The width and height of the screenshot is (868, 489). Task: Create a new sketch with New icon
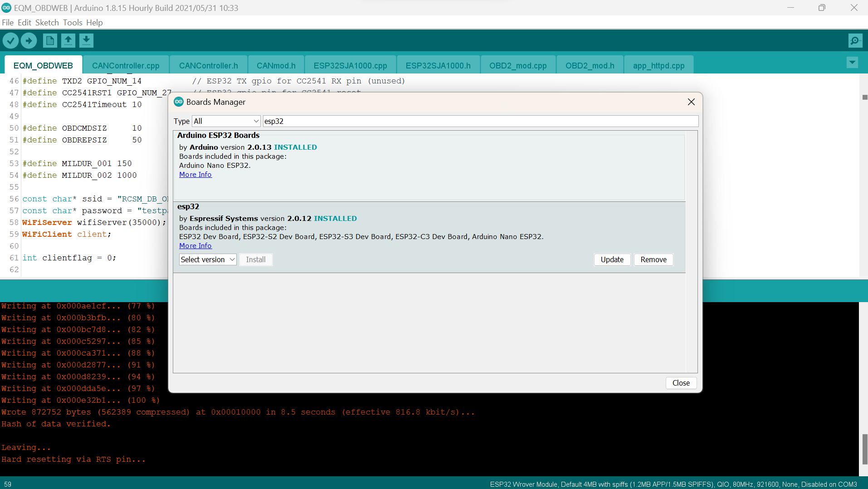pos(50,41)
